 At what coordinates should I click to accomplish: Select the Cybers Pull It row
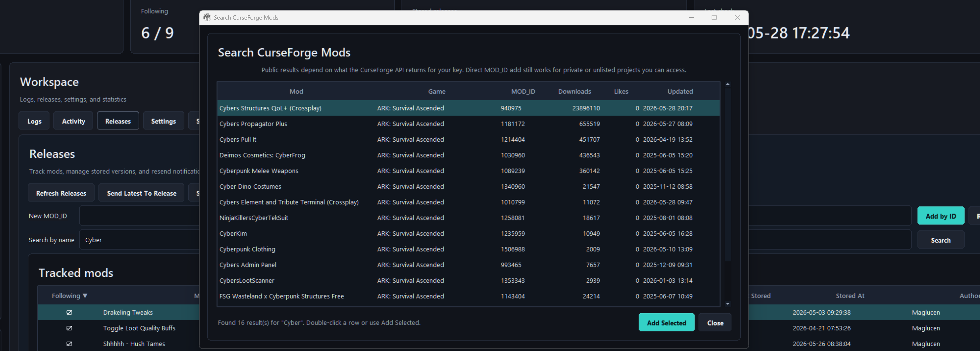(x=468, y=139)
